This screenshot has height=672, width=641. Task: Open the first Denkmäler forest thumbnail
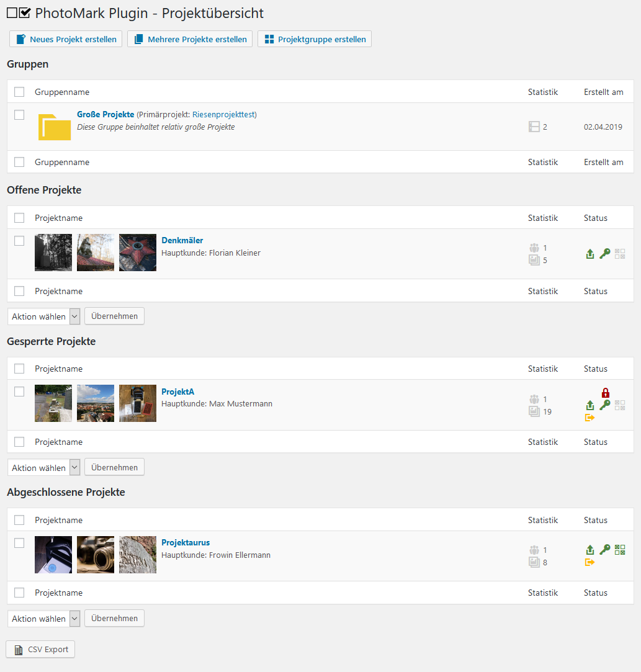pos(53,253)
